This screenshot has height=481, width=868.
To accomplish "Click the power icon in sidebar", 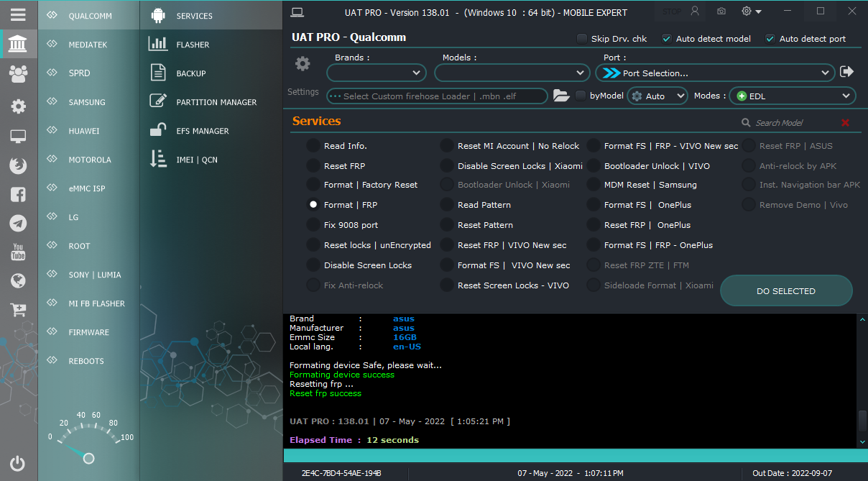I will click(x=18, y=464).
